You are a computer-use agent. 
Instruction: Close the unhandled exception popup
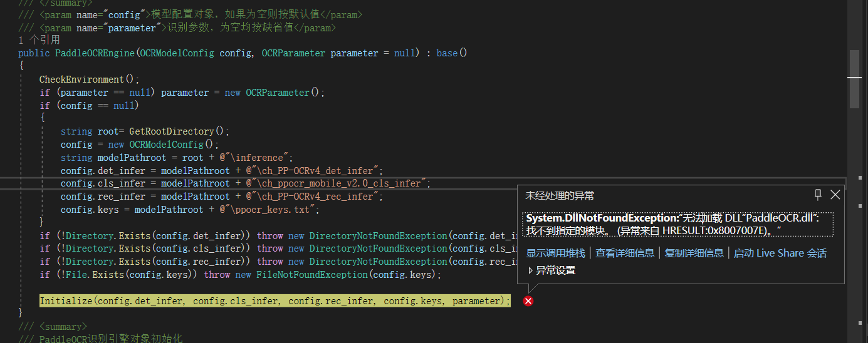coord(835,195)
